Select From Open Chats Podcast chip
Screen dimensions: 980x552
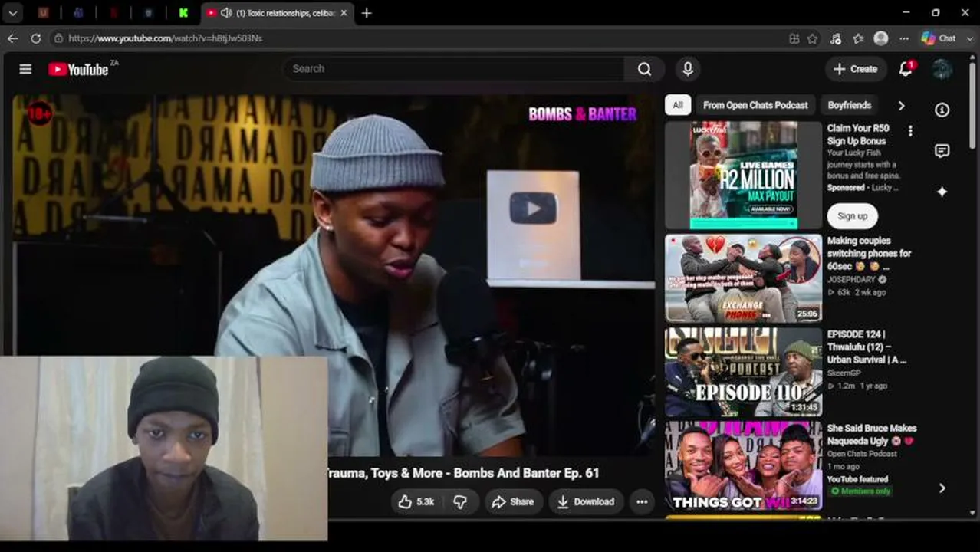click(x=755, y=105)
